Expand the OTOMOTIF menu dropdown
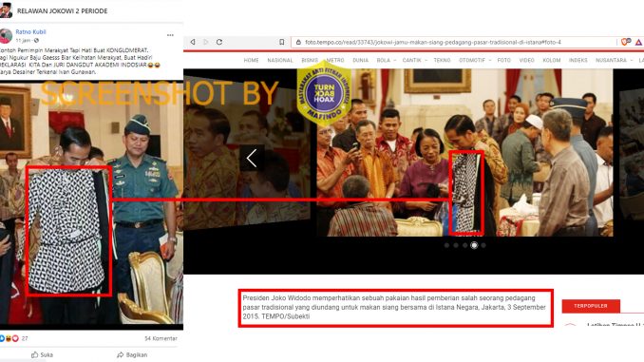The width and height of the screenshot is (644, 362). pos(490,61)
